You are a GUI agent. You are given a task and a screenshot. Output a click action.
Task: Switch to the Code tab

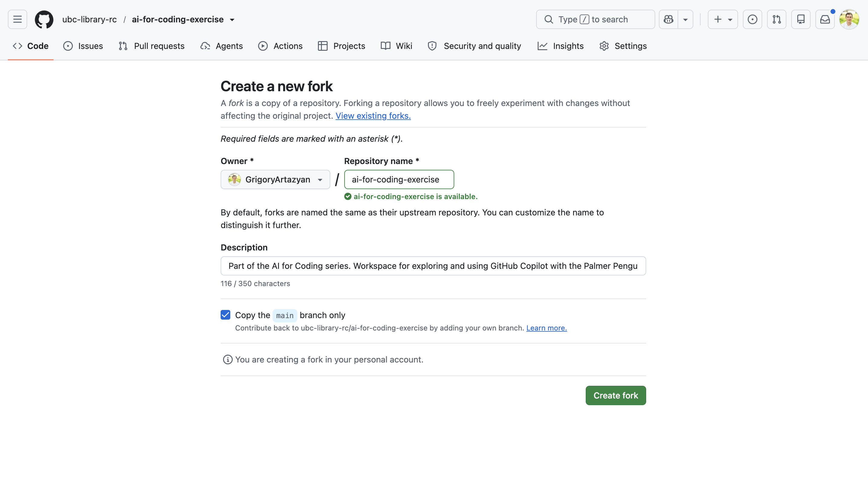pos(31,46)
